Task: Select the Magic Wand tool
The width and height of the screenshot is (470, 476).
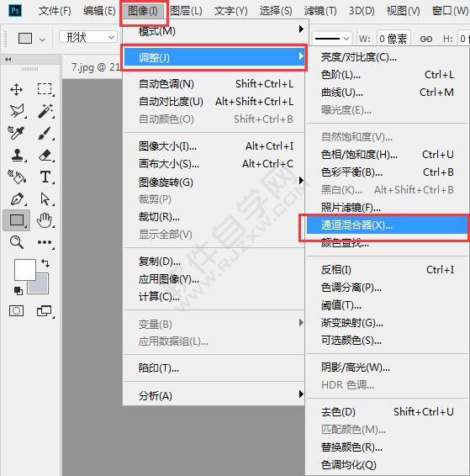Action: [45, 111]
